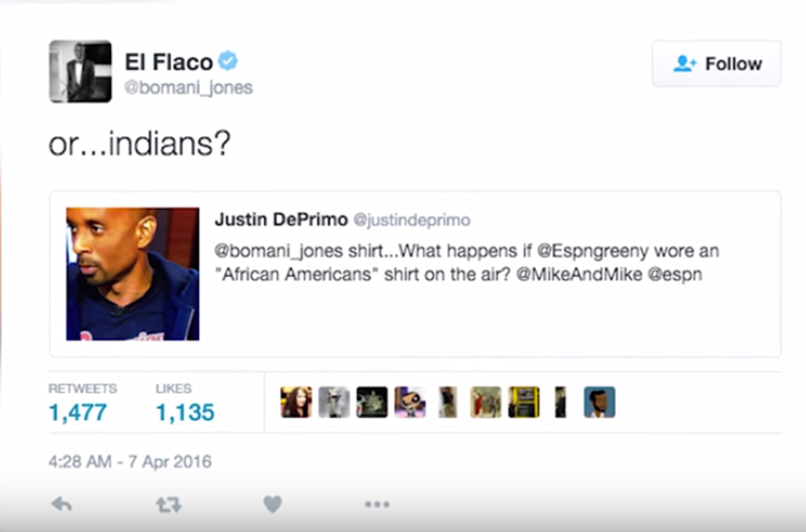View the quoted tweet's photo

pyautogui.click(x=132, y=274)
